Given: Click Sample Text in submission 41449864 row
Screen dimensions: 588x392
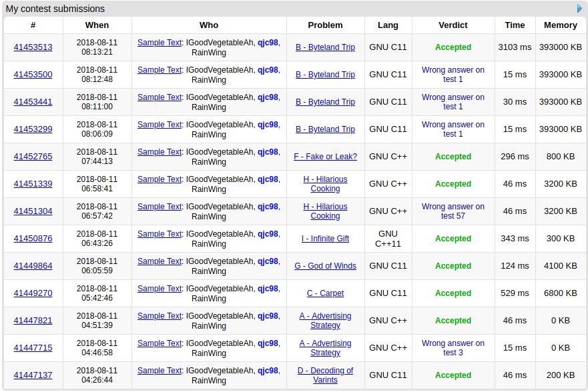Looking at the screenshot, I should [x=160, y=261].
